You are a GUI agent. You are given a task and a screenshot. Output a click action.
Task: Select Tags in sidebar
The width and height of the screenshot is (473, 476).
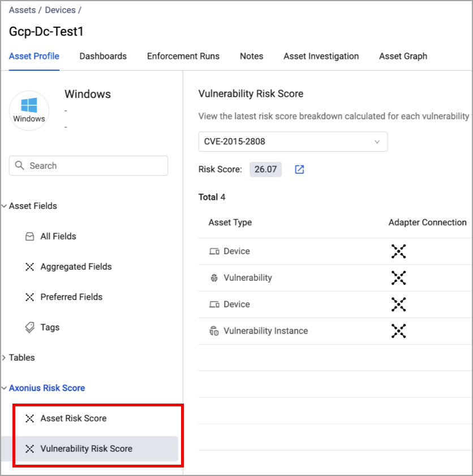[50, 327]
